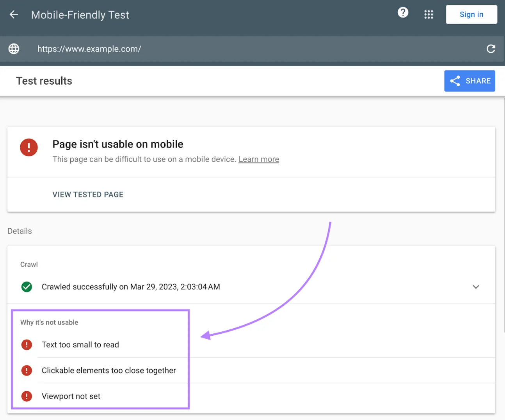Click the Sign in button
The height and width of the screenshot is (420, 505).
[471, 14]
